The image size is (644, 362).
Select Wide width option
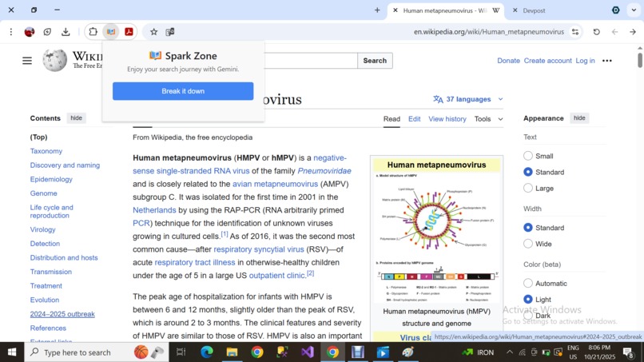[528, 244]
